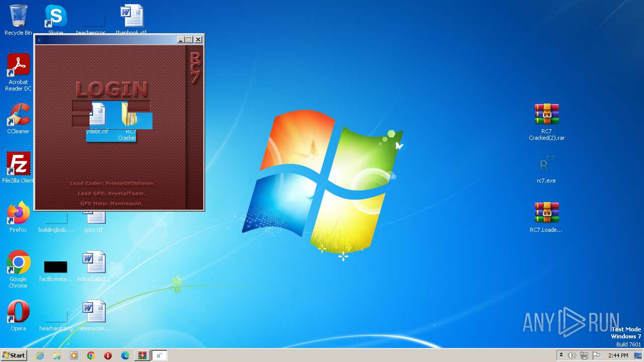Launch Windows Media Player from taskbar
The image size is (644, 362).
click(74, 355)
